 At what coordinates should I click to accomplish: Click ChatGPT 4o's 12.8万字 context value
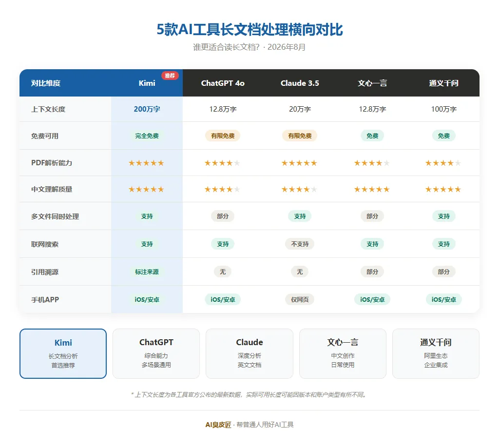point(223,109)
